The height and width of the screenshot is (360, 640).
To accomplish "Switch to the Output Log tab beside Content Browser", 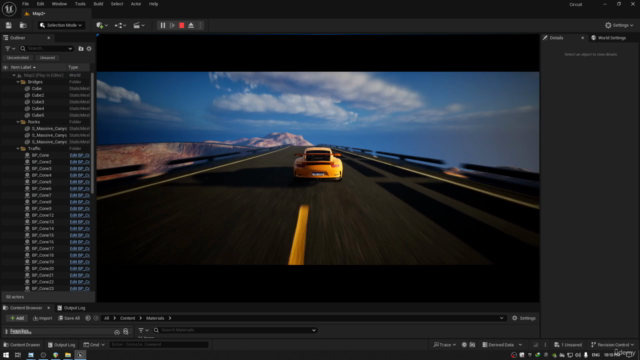I will [x=71, y=308].
